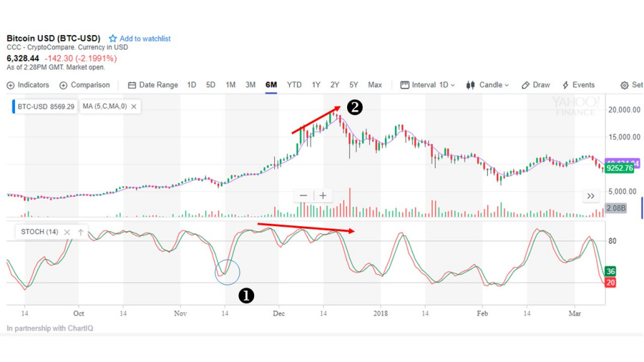Select the YTD range tab
The width and height of the screenshot is (644, 362).
[294, 85]
